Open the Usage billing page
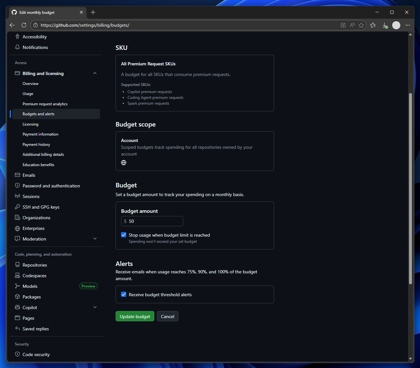The height and width of the screenshot is (368, 420). click(x=28, y=94)
